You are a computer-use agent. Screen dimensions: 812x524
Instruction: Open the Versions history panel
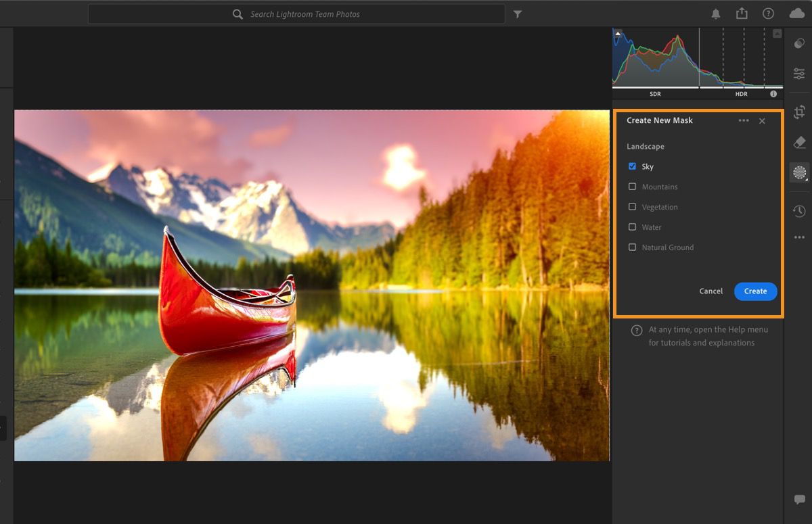[x=798, y=212]
